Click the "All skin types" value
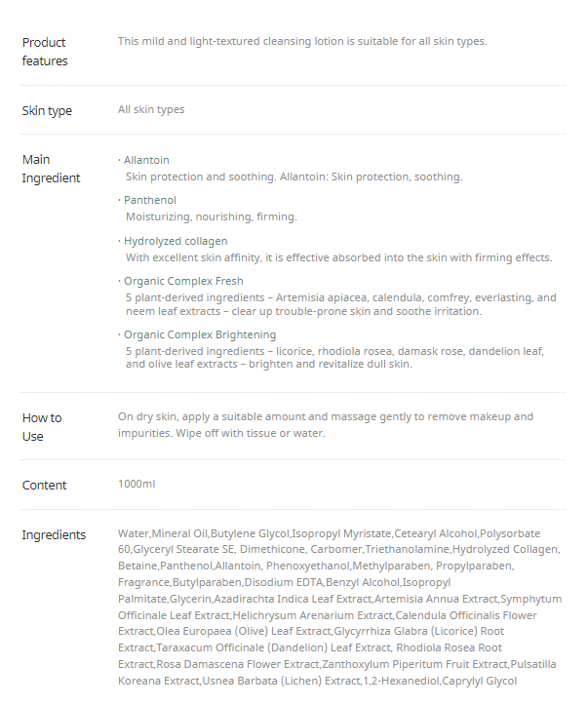Screen dimensions: 588x705 (x=151, y=110)
